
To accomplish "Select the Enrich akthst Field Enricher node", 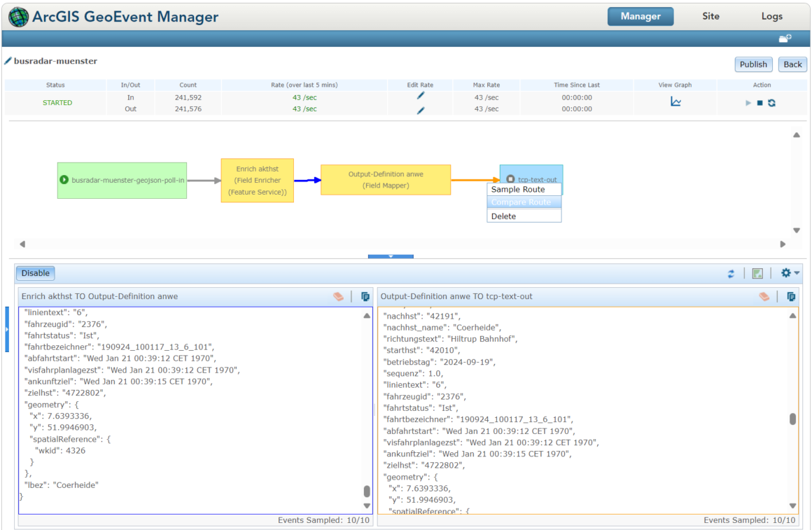I will (x=258, y=181).
